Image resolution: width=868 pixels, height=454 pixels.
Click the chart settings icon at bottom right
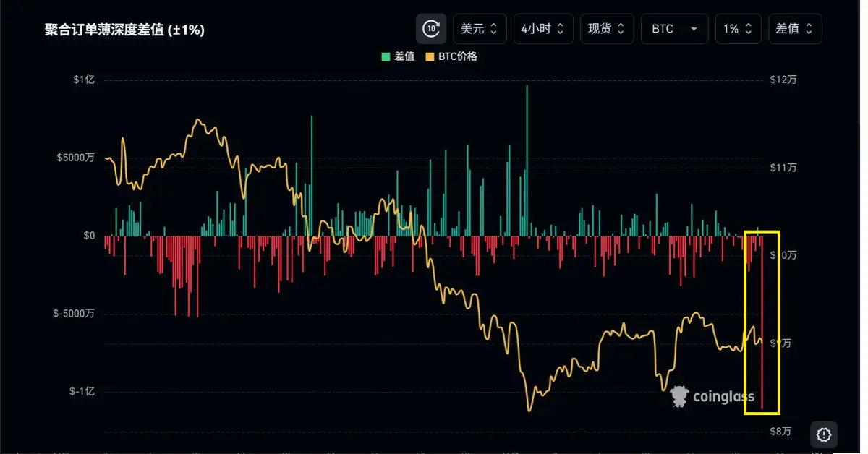[x=823, y=434]
